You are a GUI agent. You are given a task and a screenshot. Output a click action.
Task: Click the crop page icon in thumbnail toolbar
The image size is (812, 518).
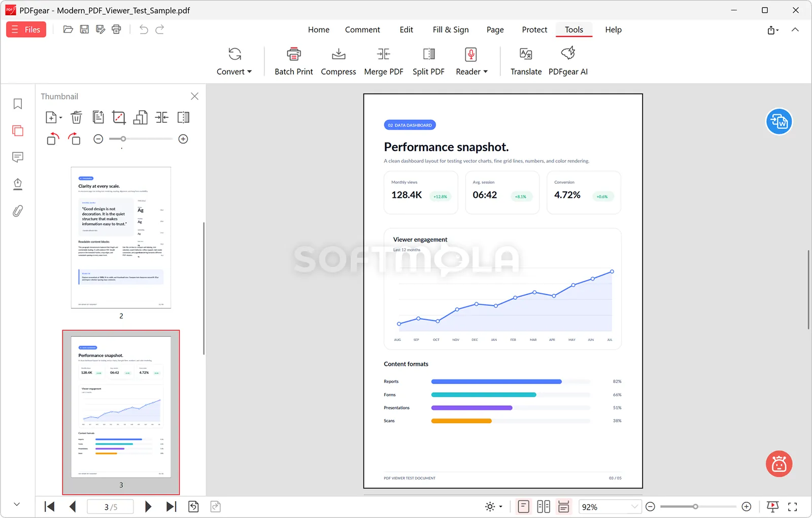[119, 118]
